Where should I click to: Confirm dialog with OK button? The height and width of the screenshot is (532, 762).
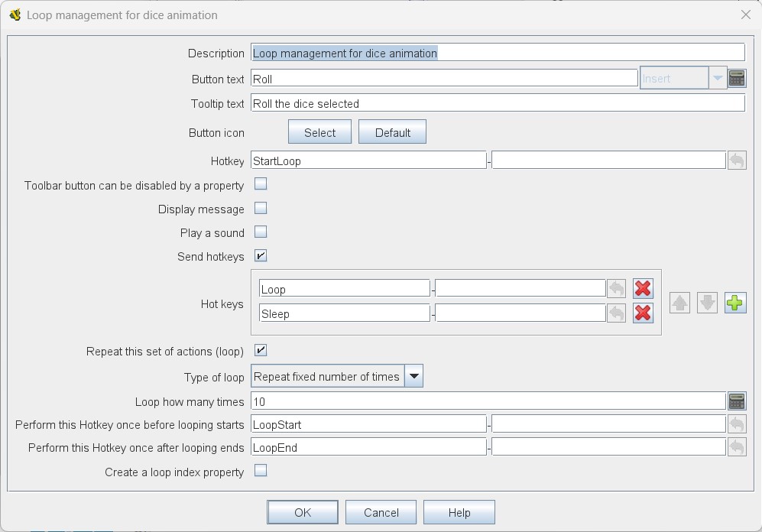[x=302, y=512]
